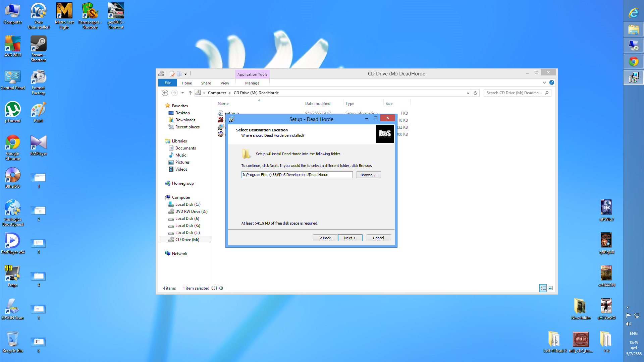Click the destination folder path field
This screenshot has width=644, height=362.
pyautogui.click(x=297, y=175)
